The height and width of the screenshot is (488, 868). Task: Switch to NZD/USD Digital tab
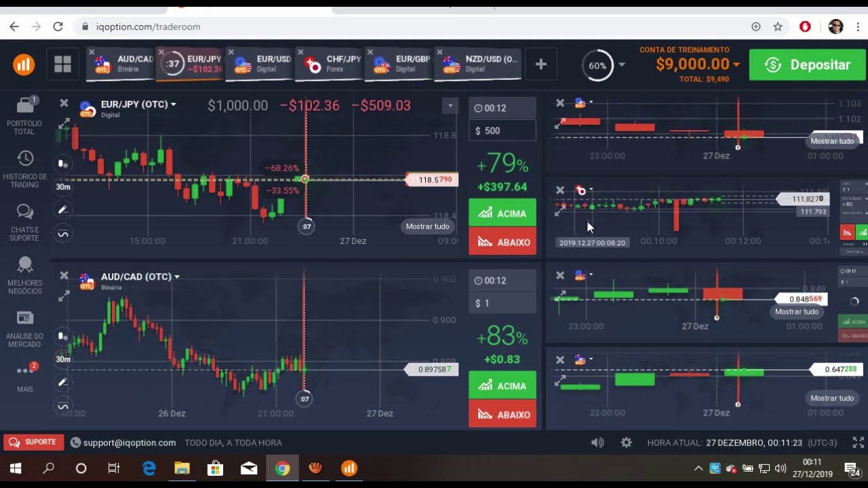tap(478, 64)
